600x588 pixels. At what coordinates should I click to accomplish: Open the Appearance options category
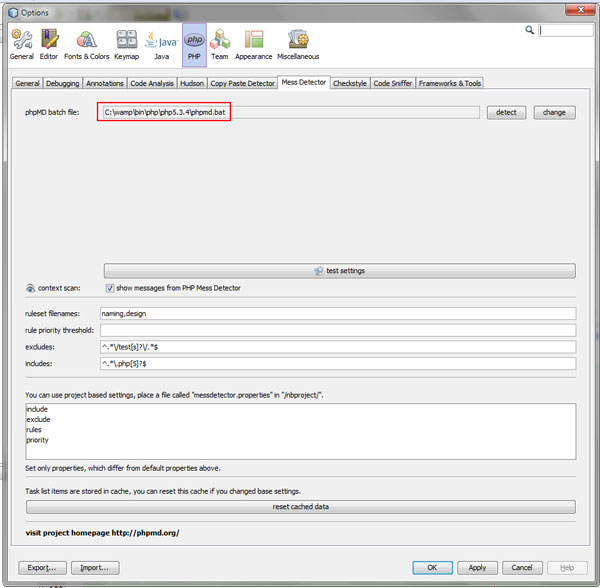click(253, 45)
